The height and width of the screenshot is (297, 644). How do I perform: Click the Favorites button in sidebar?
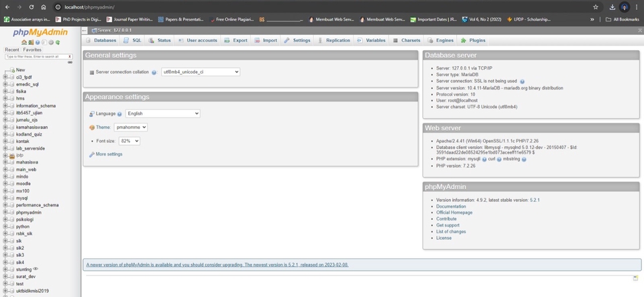[x=32, y=50]
